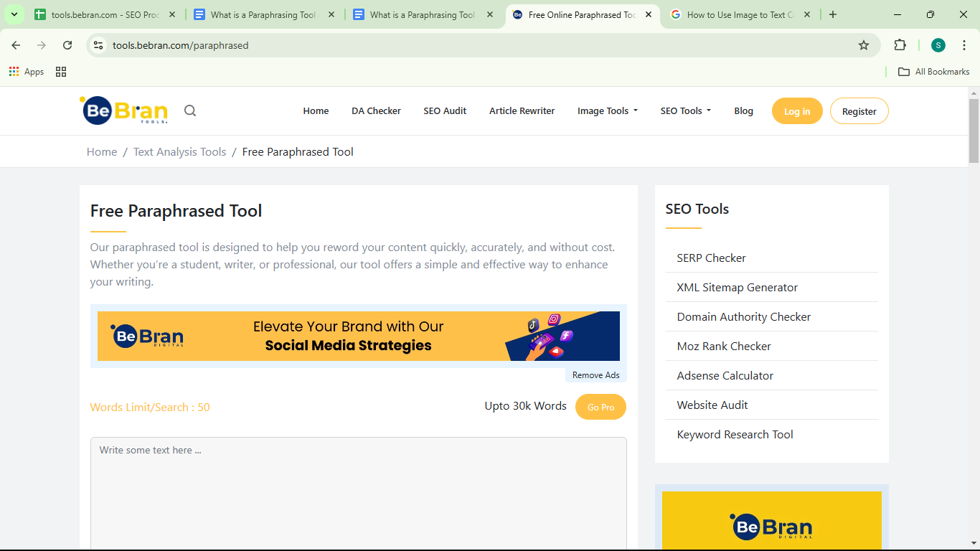Open Domain Authority Checker link

click(x=744, y=316)
